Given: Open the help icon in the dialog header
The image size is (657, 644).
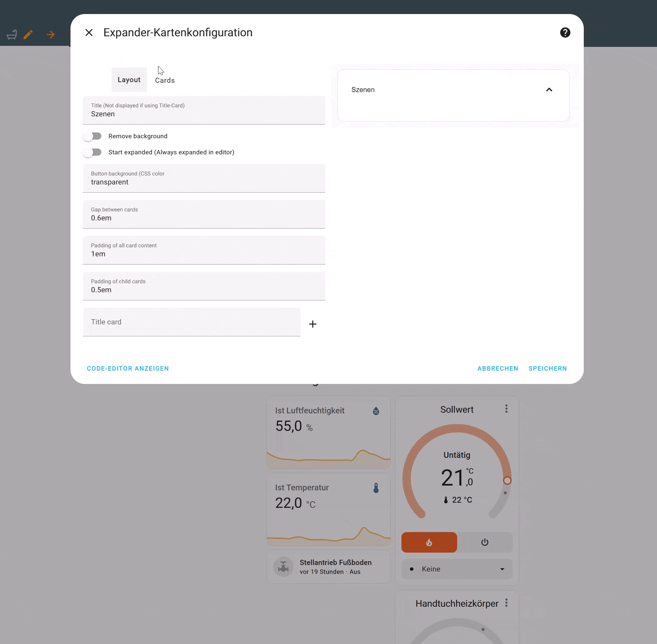Looking at the screenshot, I should click(565, 33).
